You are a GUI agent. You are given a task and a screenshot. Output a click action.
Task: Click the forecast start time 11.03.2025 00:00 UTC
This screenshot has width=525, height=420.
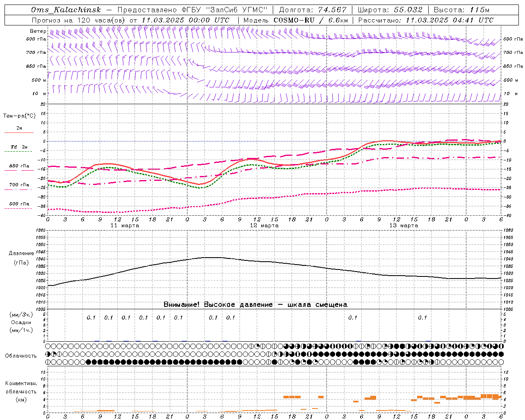(x=185, y=20)
